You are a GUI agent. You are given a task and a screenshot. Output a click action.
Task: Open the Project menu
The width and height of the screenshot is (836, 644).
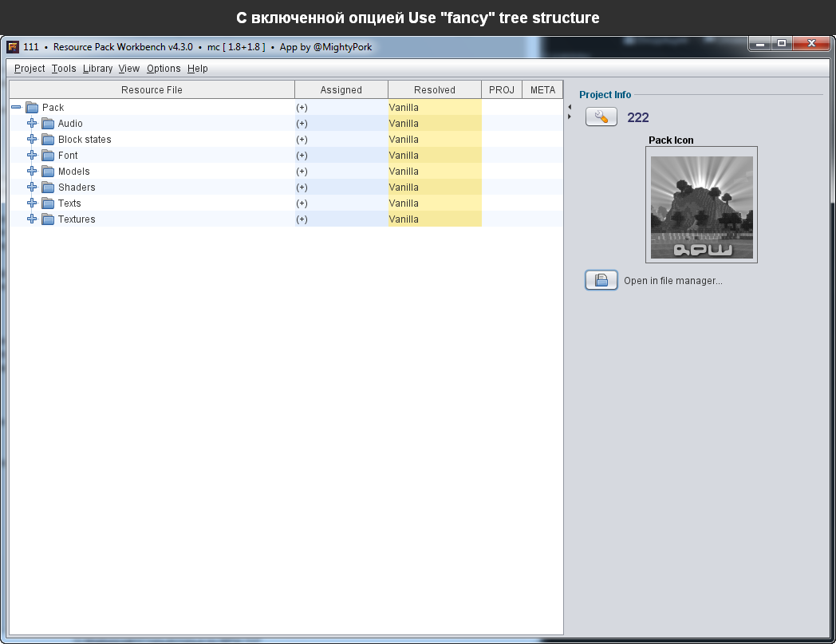[30, 69]
